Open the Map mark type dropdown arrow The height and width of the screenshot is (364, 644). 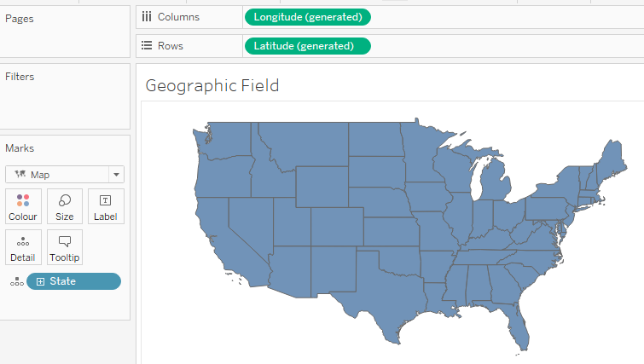click(x=115, y=175)
